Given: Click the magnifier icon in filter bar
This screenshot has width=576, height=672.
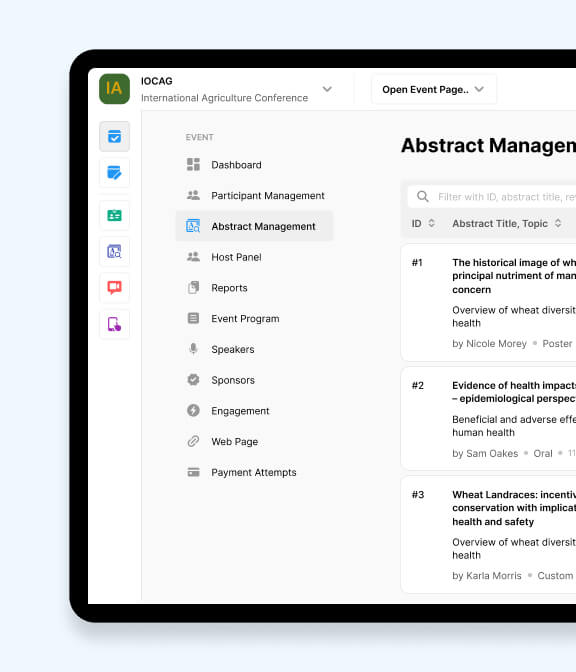Looking at the screenshot, I should (x=423, y=196).
